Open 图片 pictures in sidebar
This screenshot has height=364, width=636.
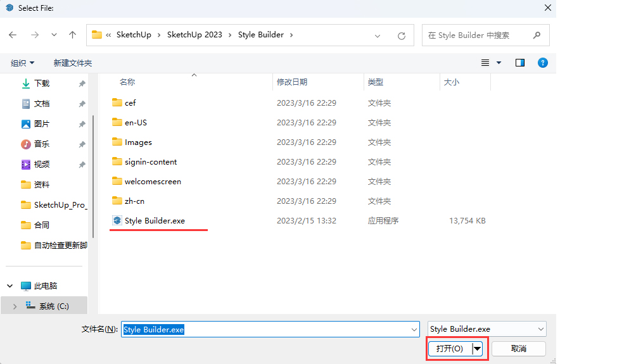(x=42, y=123)
